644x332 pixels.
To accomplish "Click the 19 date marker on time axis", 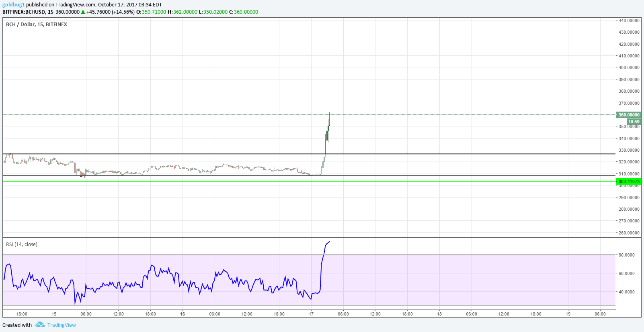I will 568,314.
